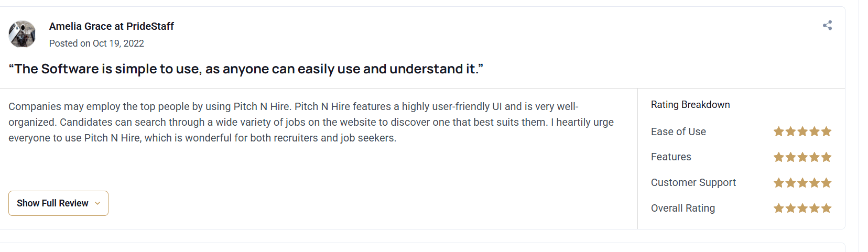The image size is (868, 252).
Task: Click the first Ease of Use star
Action: pyautogui.click(x=779, y=132)
